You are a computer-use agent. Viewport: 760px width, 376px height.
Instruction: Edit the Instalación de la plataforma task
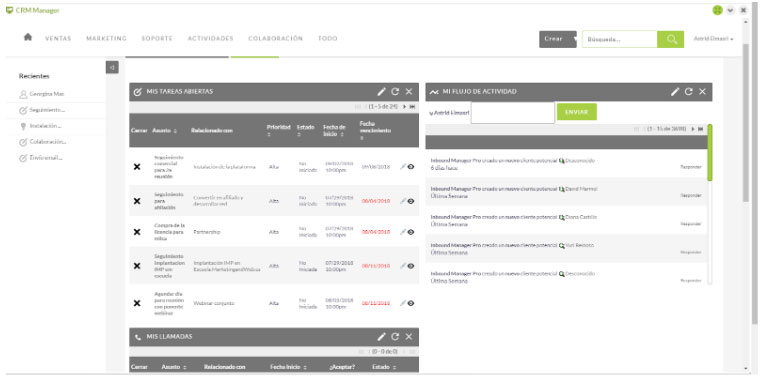tap(403, 167)
